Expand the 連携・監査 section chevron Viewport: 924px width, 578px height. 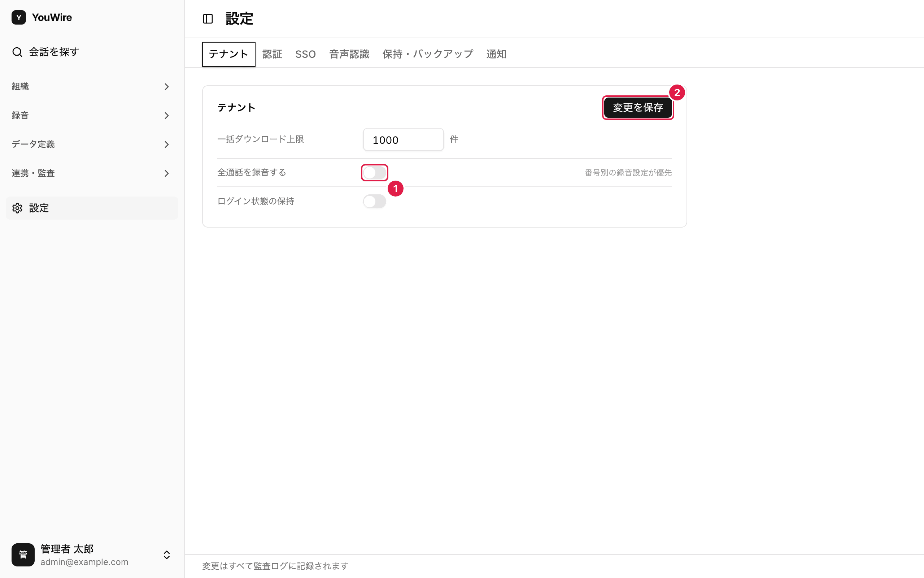tap(167, 173)
